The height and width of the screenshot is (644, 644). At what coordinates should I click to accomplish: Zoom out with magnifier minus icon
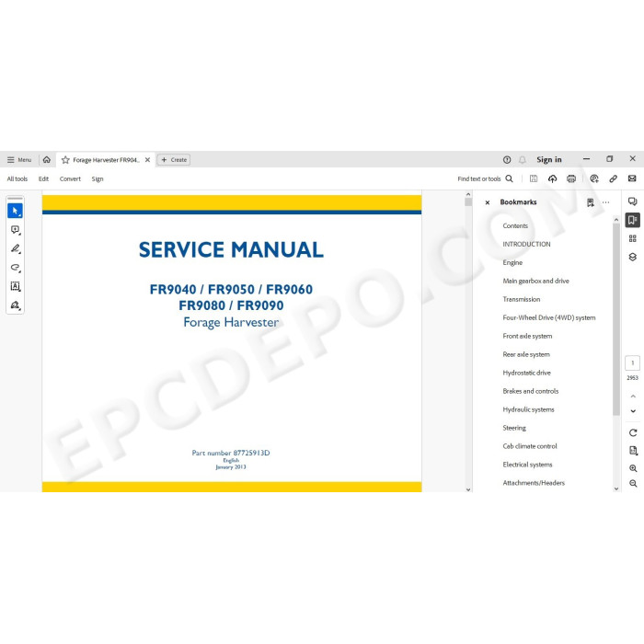[633, 484]
